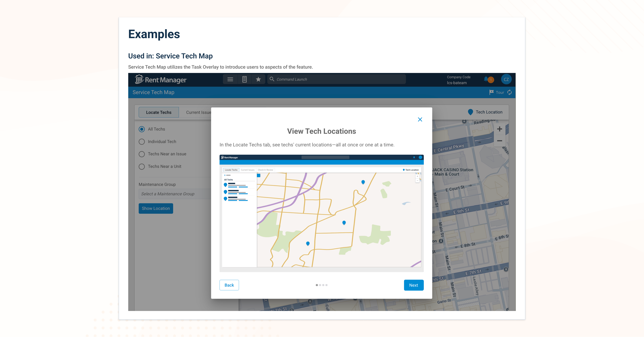Viewport: 644px width, 337px height.
Task: Click the search magnifier icon
Action: pyautogui.click(x=272, y=79)
